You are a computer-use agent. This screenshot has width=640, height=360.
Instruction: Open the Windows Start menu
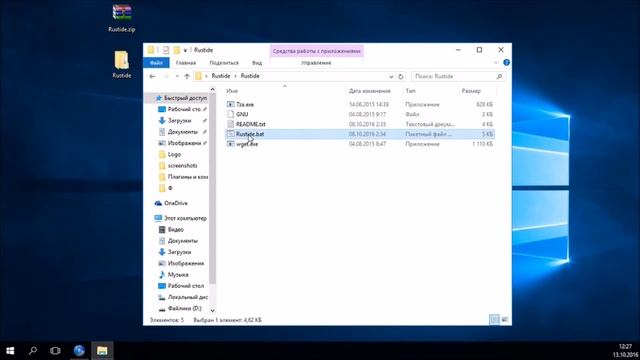click(10, 351)
